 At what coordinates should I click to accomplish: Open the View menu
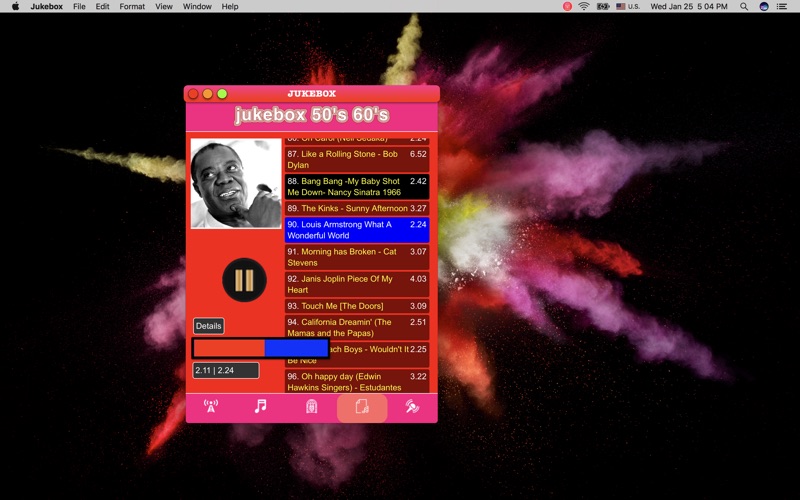pyautogui.click(x=164, y=6)
